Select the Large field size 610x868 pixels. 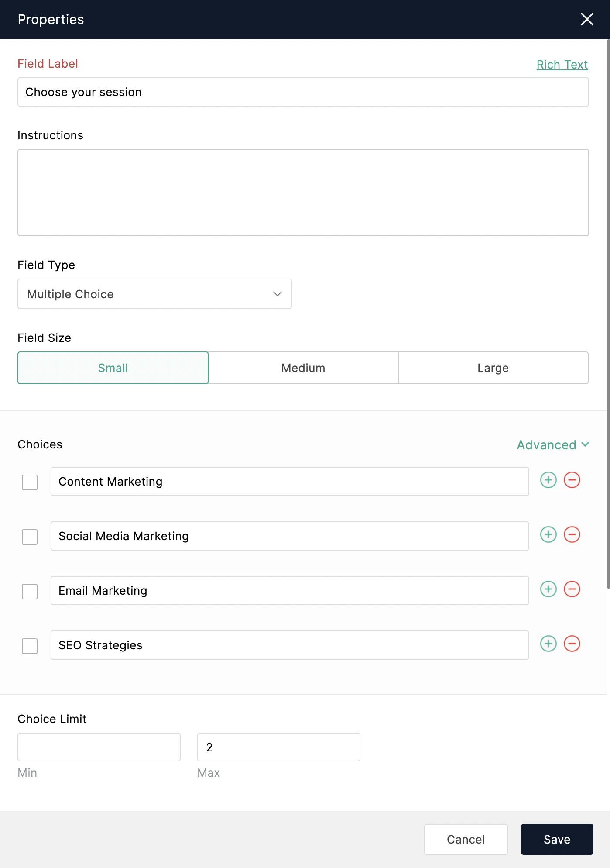coord(493,368)
